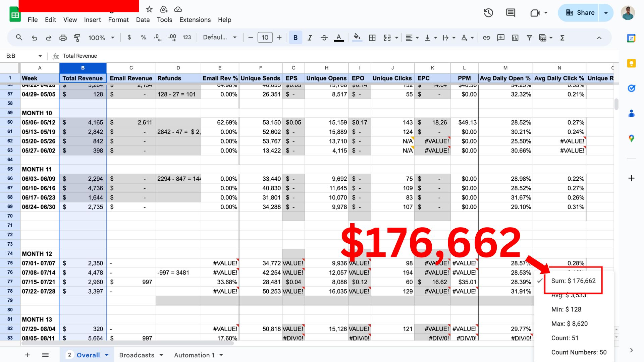Open the search menus magnifier
Image resolution: width=644 pixels, height=362 pixels.
[x=19, y=38]
